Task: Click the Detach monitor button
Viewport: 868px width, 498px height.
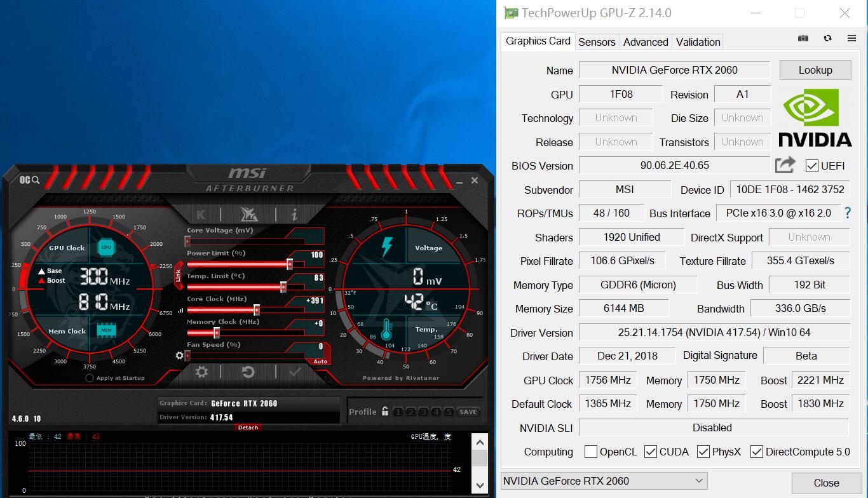Action: click(248, 427)
